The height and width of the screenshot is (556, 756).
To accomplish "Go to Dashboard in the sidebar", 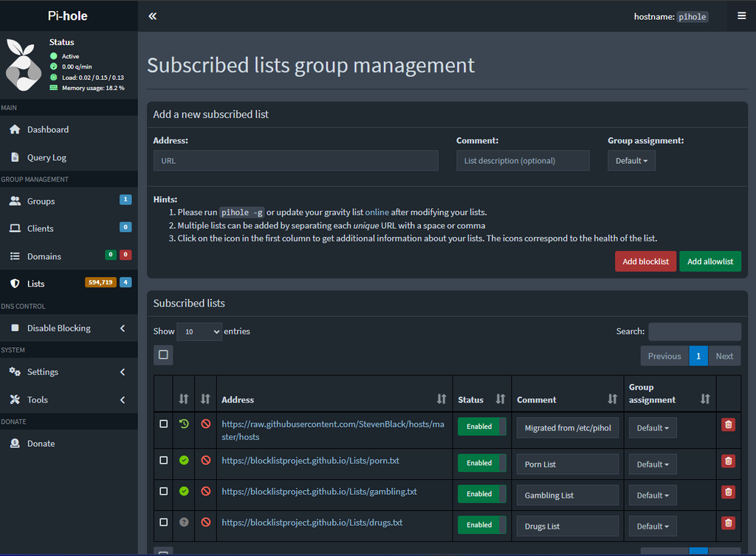I will coord(69,129).
